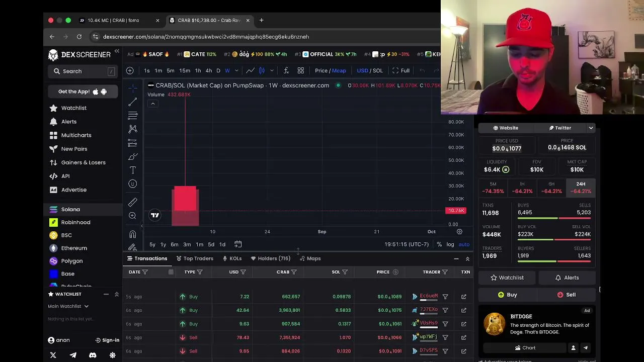Image resolution: width=644 pixels, height=362 pixels.
Task: Switch to the Top Traders tab
Action: tap(195, 258)
